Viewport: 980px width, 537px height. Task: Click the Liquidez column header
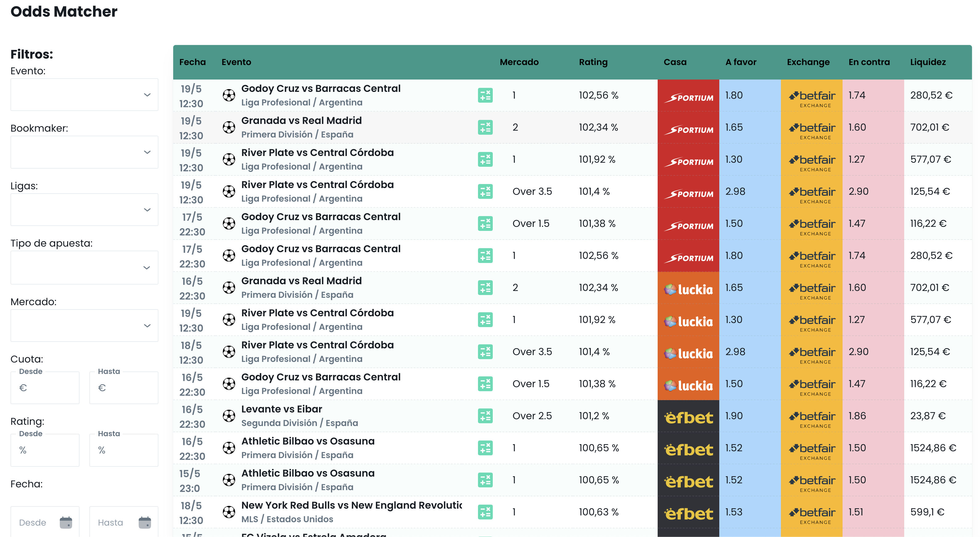[928, 62]
